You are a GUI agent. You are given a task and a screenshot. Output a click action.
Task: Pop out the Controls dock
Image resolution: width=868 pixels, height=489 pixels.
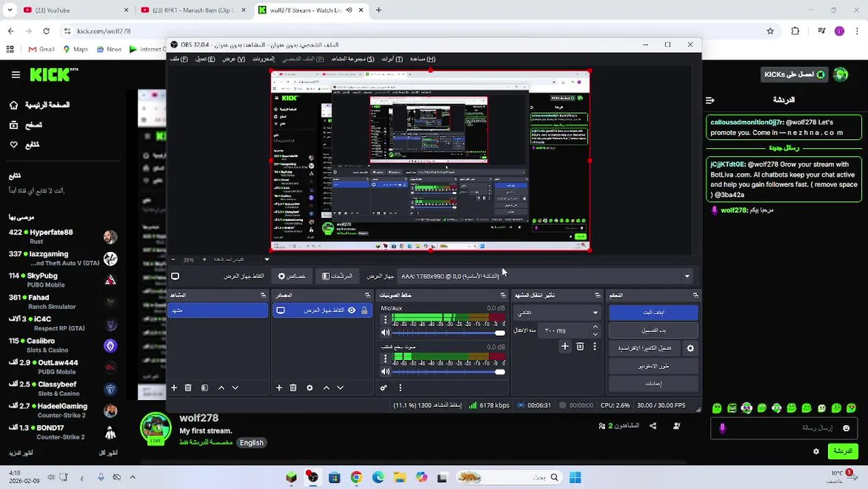coord(695,295)
